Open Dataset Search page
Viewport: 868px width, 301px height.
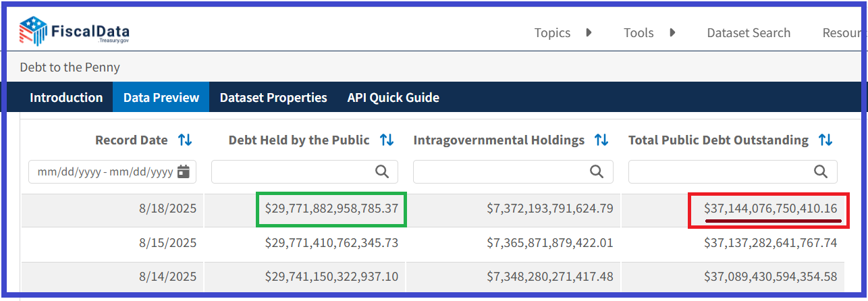(749, 32)
